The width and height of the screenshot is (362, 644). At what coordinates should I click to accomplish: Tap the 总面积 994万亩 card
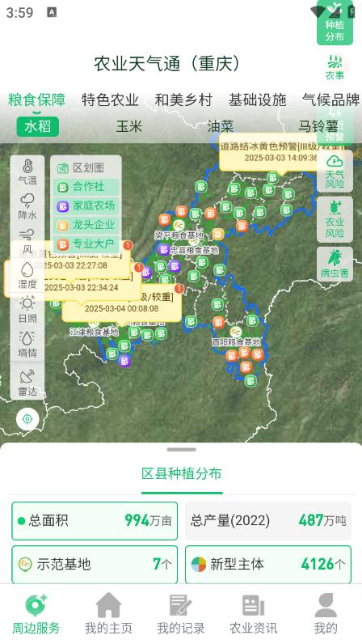(x=95, y=521)
